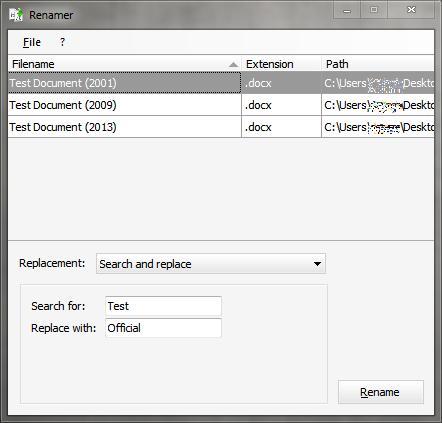Focus the Search for input field
The height and width of the screenshot is (423, 442).
click(163, 306)
